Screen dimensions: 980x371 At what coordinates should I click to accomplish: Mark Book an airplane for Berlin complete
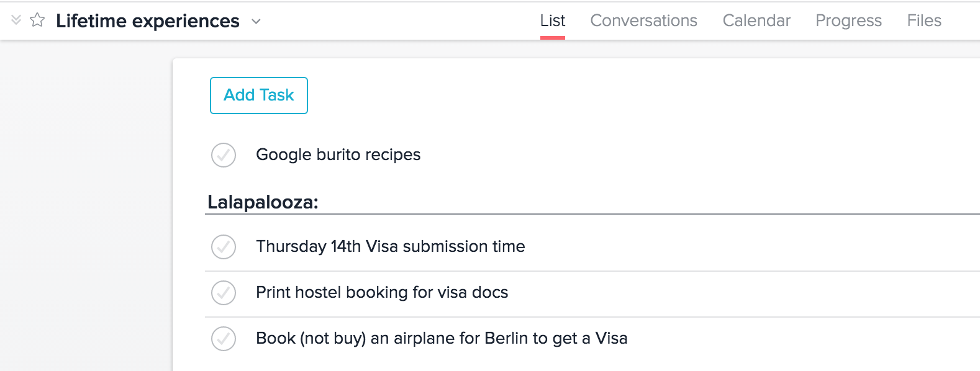click(x=224, y=339)
